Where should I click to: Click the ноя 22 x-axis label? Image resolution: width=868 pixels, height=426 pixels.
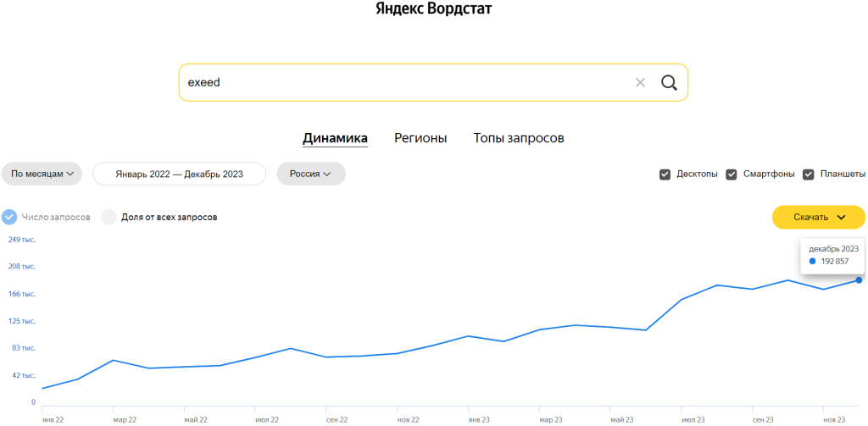(x=409, y=420)
